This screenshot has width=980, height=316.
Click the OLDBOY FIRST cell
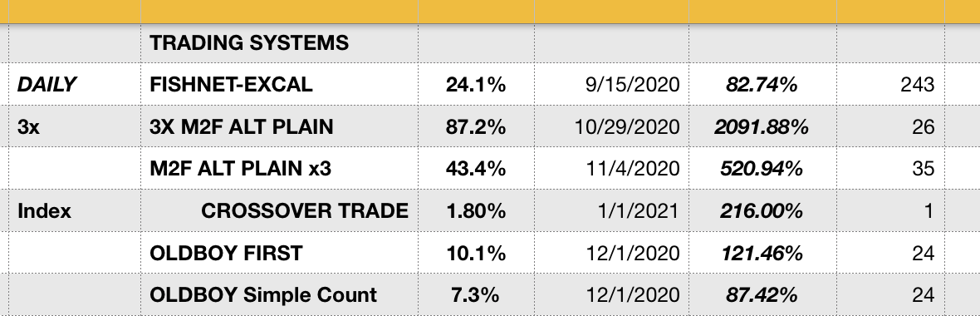[x=279, y=253]
